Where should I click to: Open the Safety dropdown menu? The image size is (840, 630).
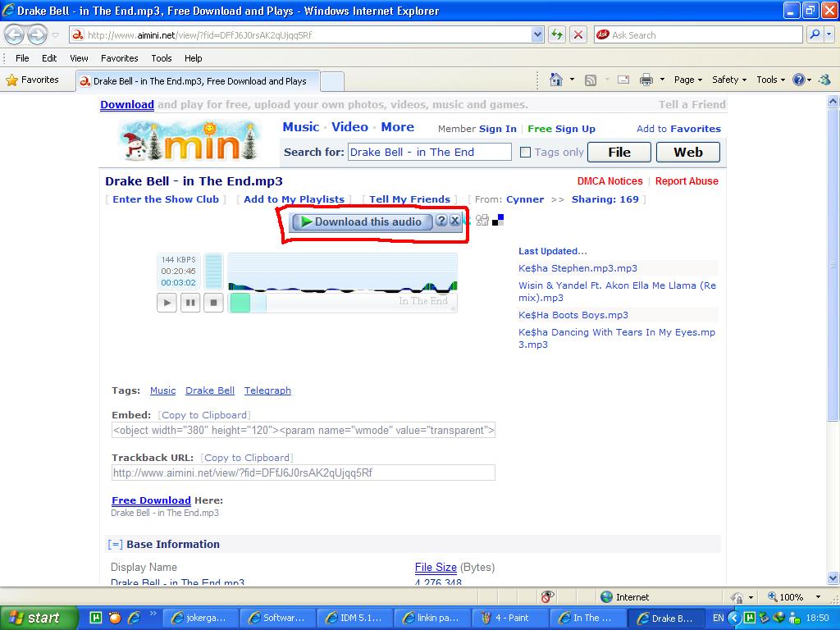click(x=729, y=80)
